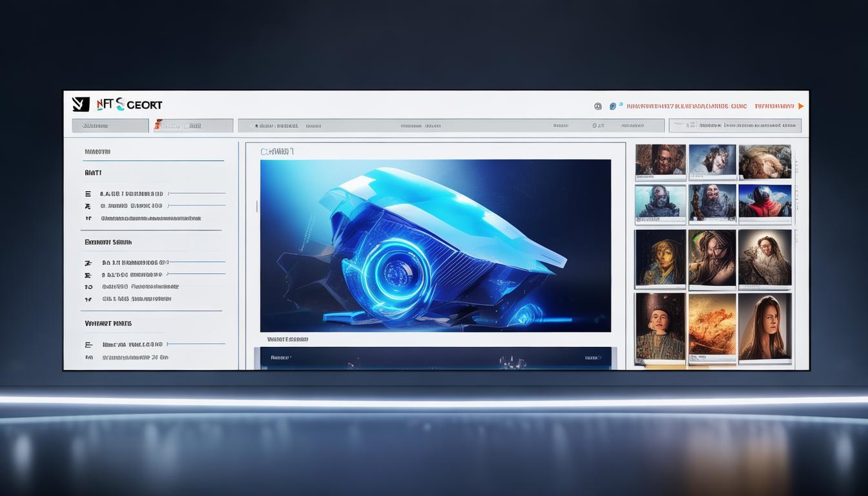
Task: Click the curled furry creature thumbnail
Action: click(x=764, y=161)
